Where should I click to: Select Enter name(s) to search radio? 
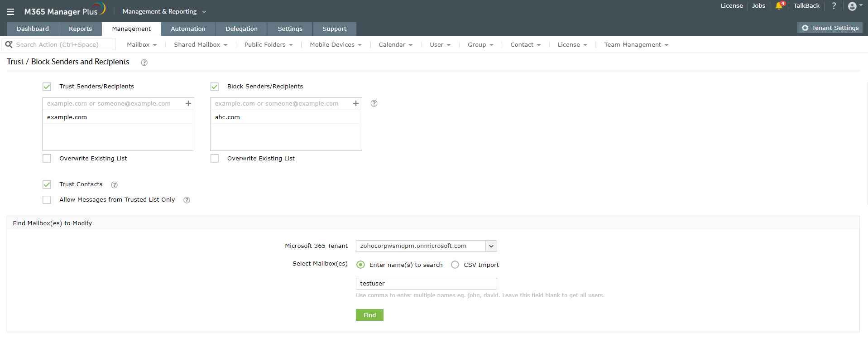360,265
